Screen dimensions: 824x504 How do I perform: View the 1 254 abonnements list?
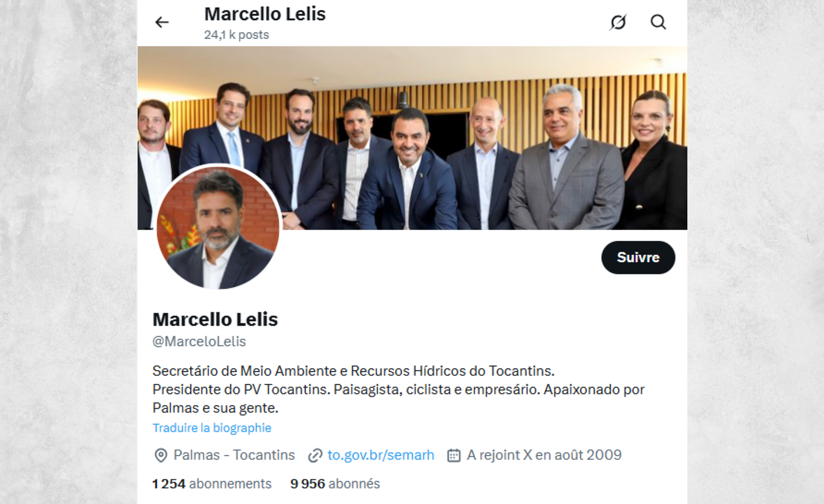click(212, 484)
